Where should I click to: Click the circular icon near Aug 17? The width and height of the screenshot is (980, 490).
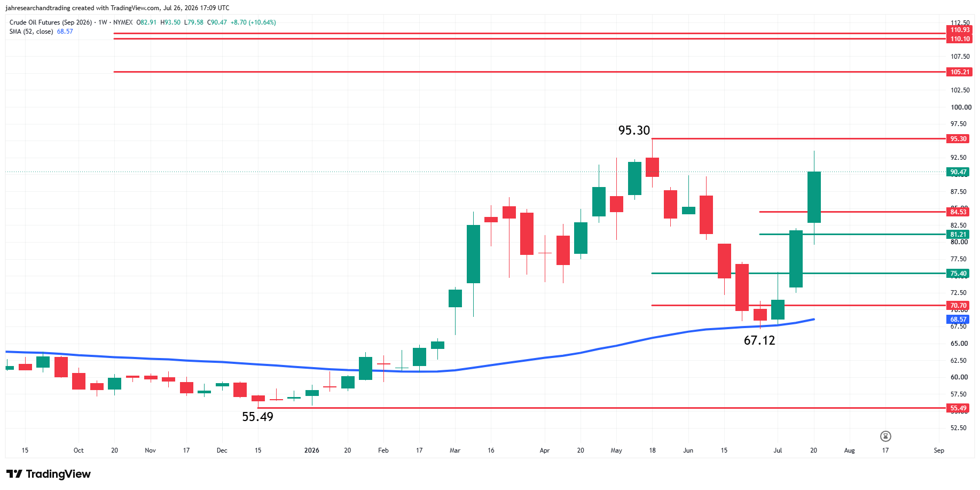pos(885,437)
